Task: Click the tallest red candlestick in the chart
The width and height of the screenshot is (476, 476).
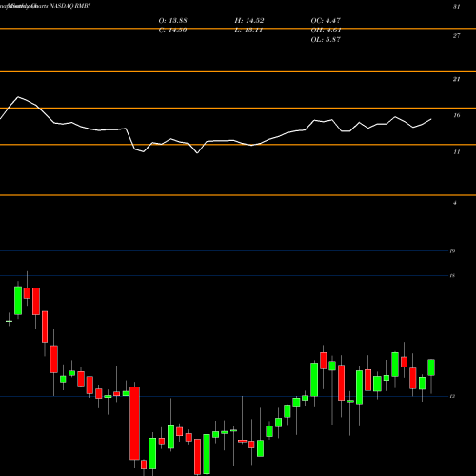Action: tap(135, 424)
